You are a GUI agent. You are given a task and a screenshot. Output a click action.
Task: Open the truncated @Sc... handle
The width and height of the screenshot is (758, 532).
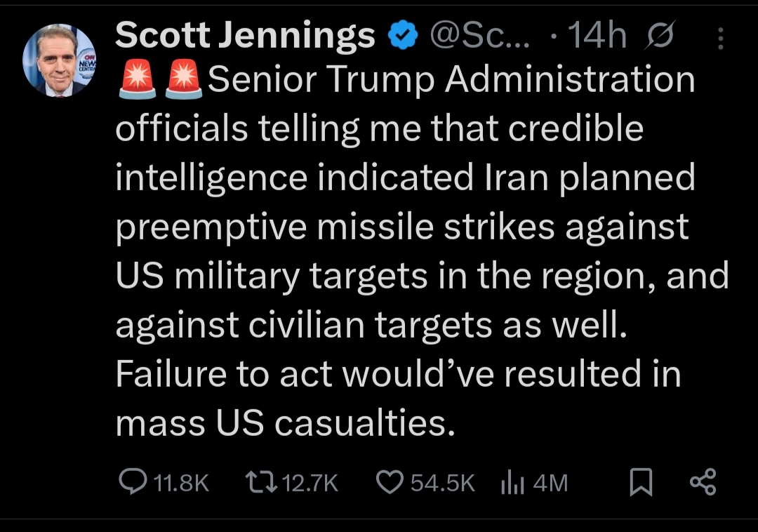pyautogui.click(x=481, y=35)
